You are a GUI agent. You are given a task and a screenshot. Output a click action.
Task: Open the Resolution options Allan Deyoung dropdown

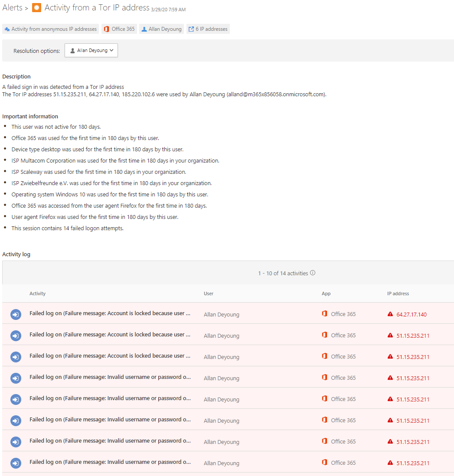tap(91, 50)
